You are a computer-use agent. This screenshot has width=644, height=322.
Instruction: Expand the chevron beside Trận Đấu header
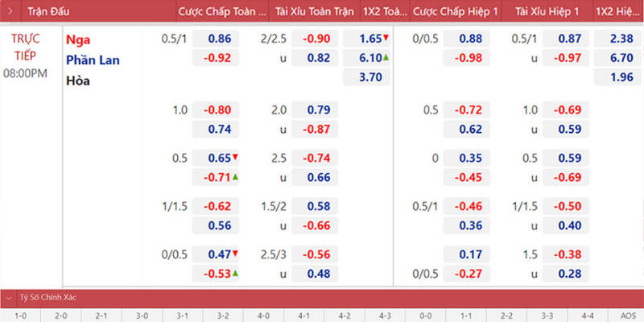click(11, 12)
